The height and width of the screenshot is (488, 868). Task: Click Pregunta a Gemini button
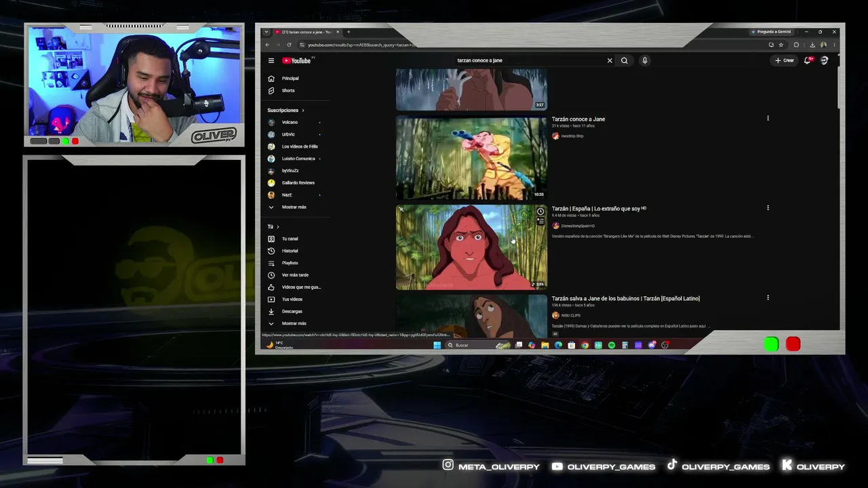[771, 32]
